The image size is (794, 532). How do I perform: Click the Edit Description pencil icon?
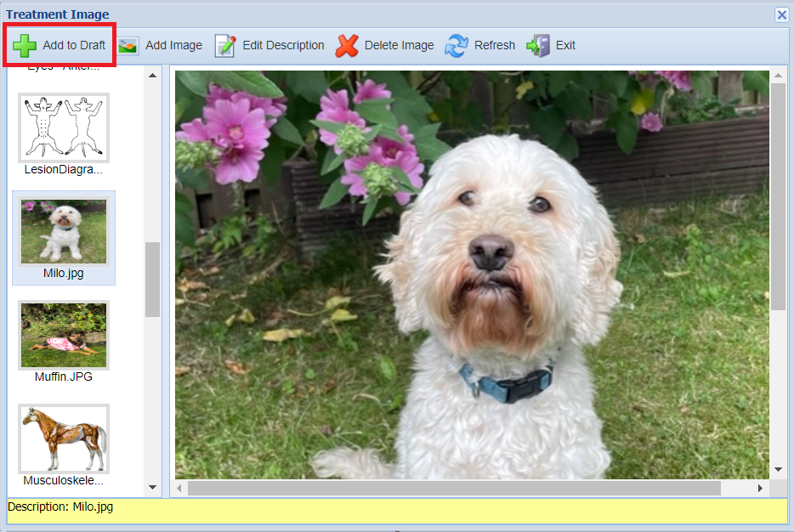[224, 46]
